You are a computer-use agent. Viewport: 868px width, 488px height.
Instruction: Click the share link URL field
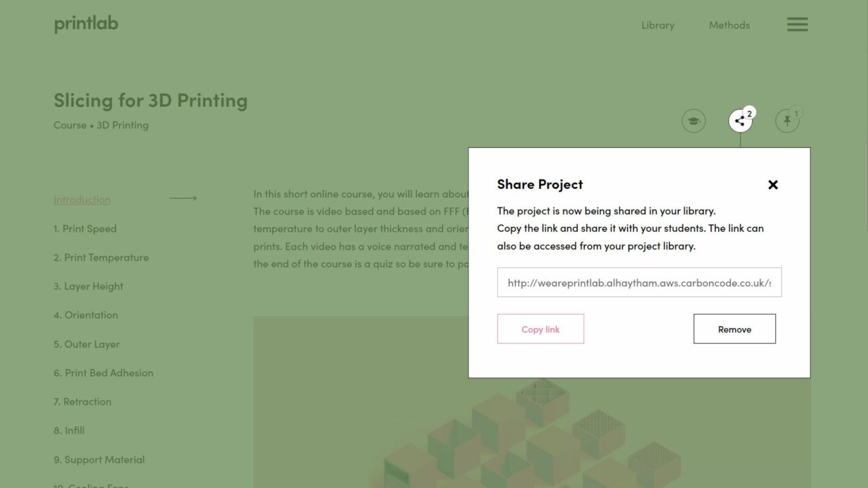pos(639,283)
